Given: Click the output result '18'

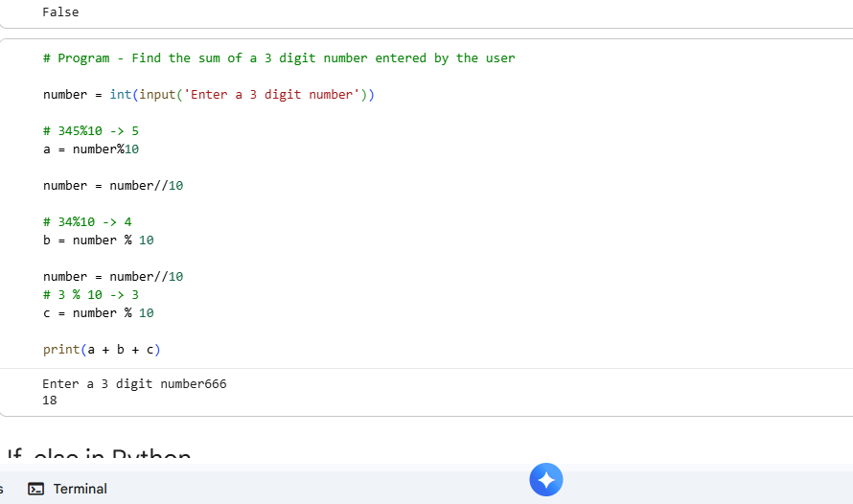Looking at the screenshot, I should pyautogui.click(x=50, y=401).
